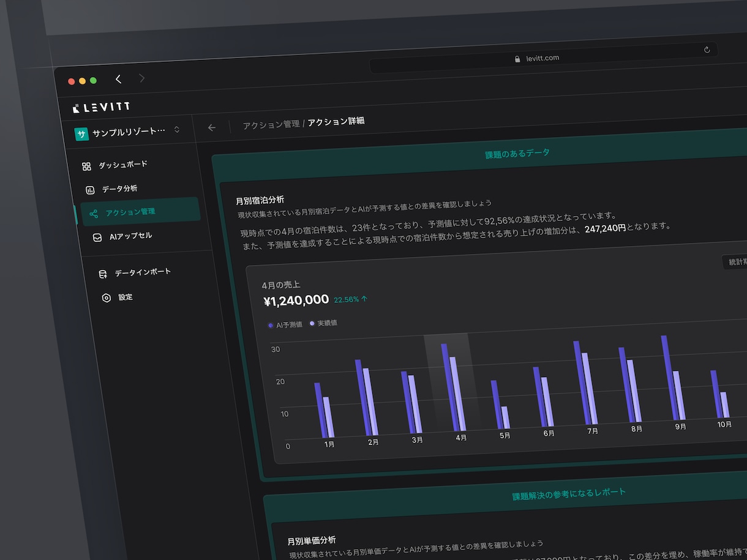The image size is (747, 560).
Task: Click the dashboard grid icon
Action: [x=86, y=166]
